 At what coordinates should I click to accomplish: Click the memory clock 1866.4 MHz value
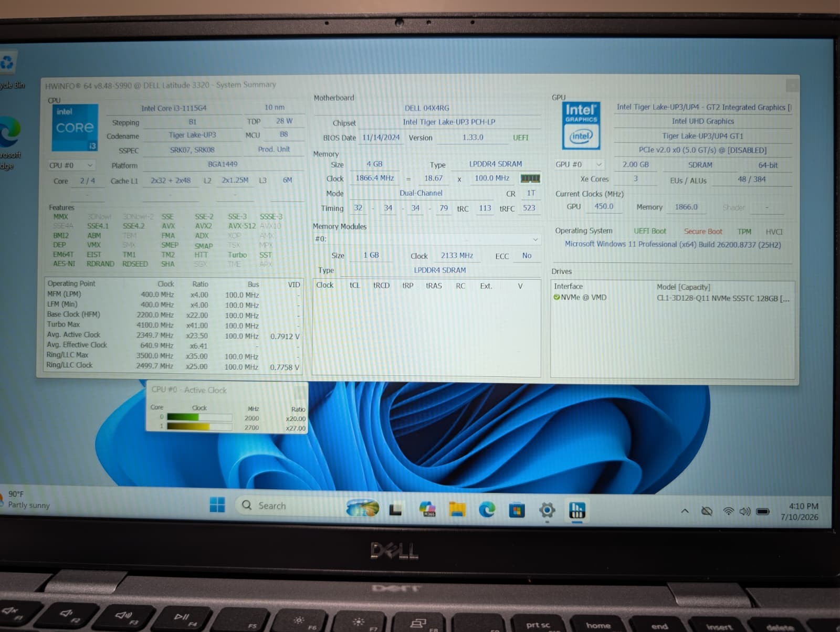[374, 178]
